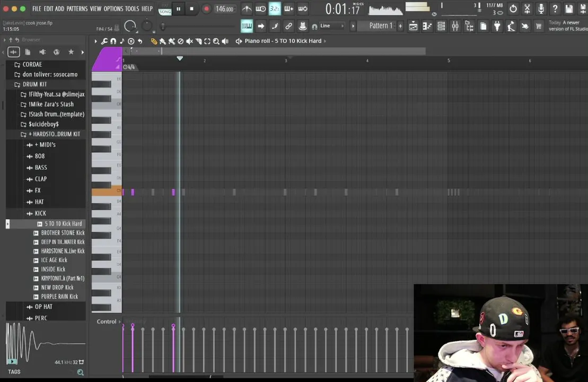Open the Playlist window
This screenshot has height=382, width=588.
tap(413, 26)
